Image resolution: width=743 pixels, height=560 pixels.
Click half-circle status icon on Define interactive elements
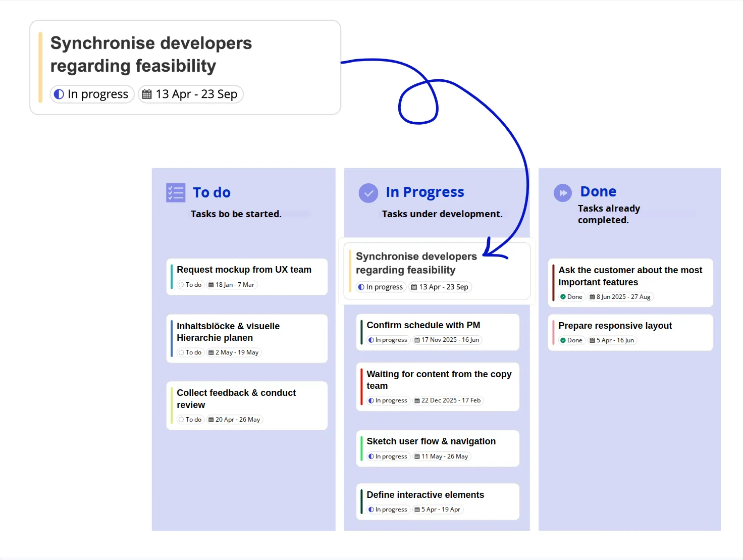click(371, 510)
